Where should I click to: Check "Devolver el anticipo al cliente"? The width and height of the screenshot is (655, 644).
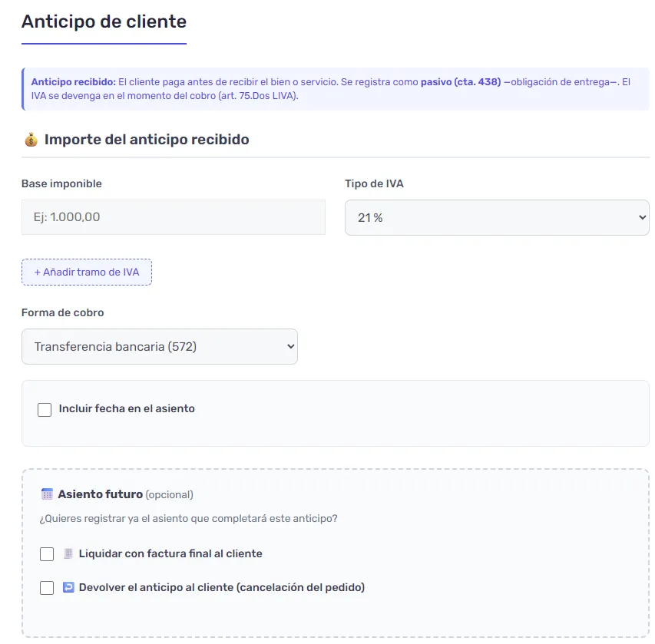point(47,588)
